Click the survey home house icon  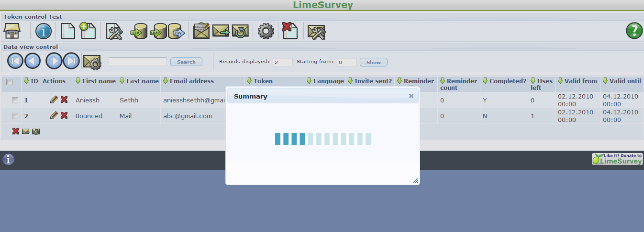(x=12, y=32)
